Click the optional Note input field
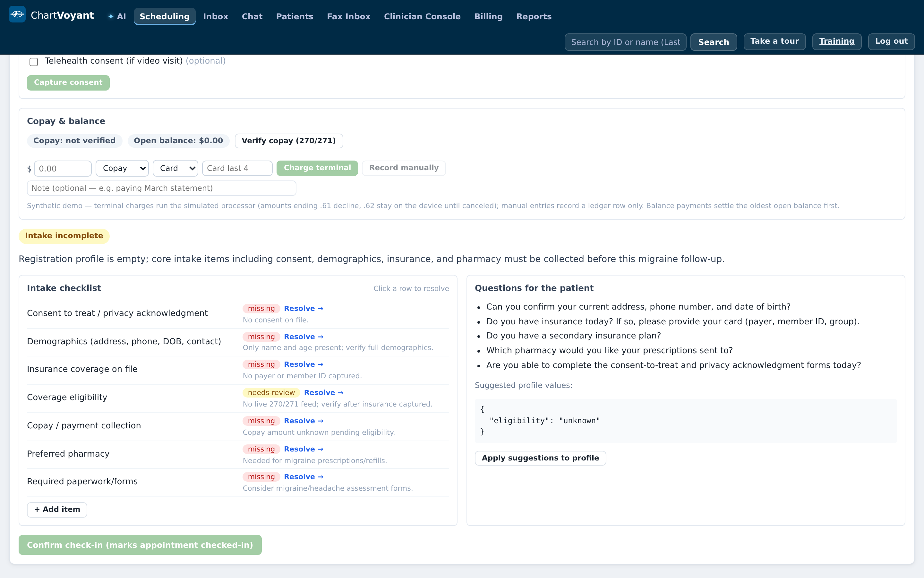Viewport: 924px width, 578px height. click(x=161, y=188)
